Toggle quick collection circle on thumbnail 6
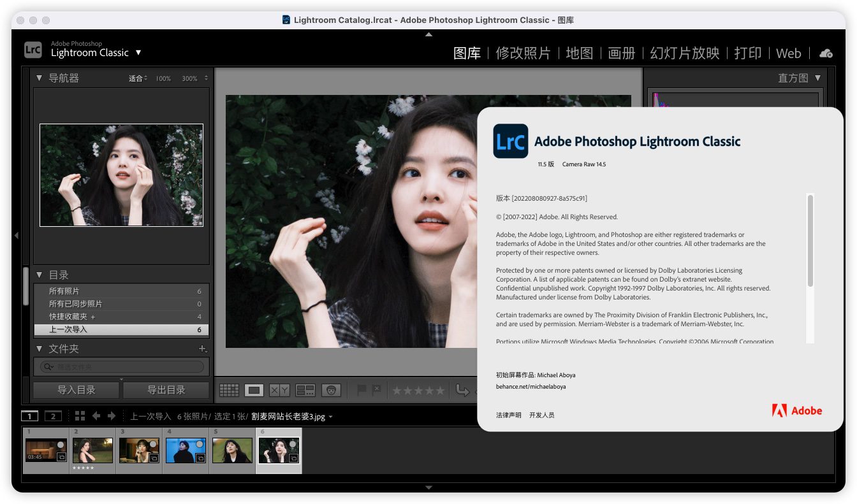Image resolution: width=857 pixels, height=504 pixels. (293, 444)
